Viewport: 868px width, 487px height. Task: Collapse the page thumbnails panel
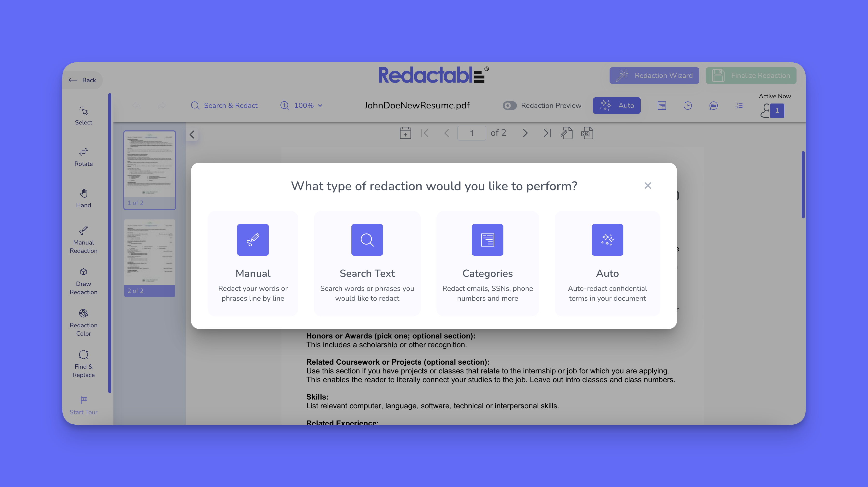coord(192,135)
